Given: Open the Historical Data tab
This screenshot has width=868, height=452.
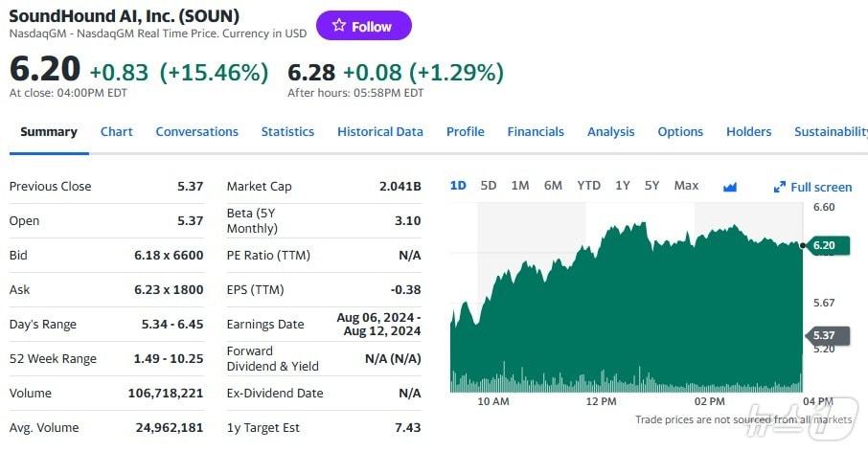Looking at the screenshot, I should click(x=379, y=132).
